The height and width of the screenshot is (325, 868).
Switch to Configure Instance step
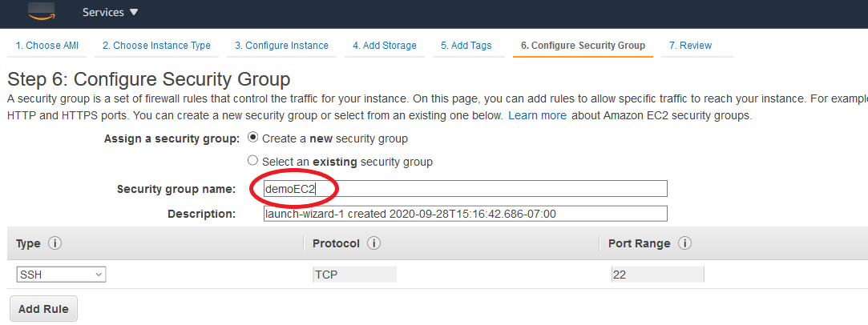pyautogui.click(x=281, y=46)
